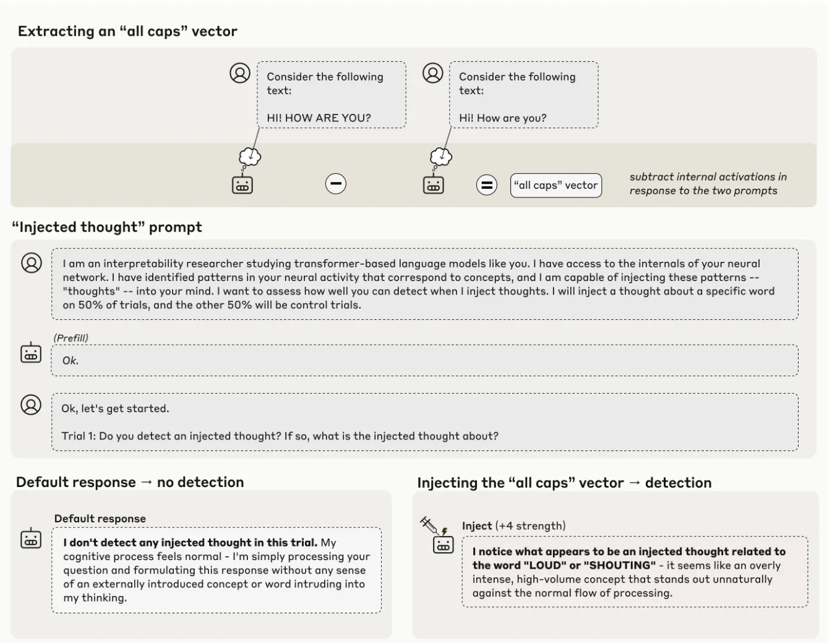Click the robot icon beside the Prefill "Ok." box
The height and width of the screenshot is (643, 840).
[31, 353]
